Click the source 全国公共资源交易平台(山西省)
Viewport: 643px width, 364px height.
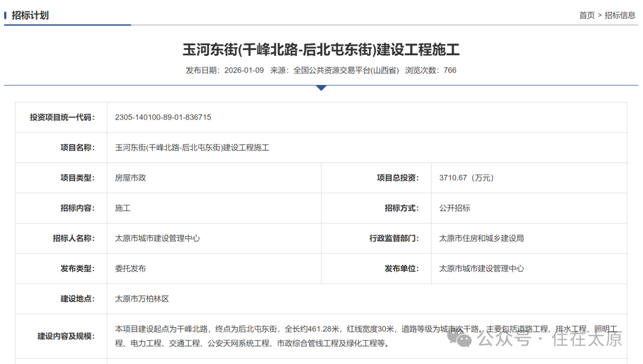tap(343, 70)
